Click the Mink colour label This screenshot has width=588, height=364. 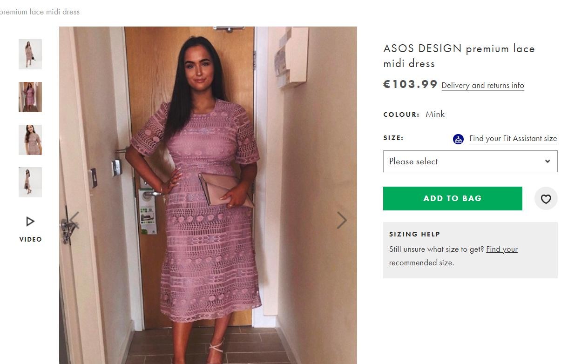tap(435, 115)
